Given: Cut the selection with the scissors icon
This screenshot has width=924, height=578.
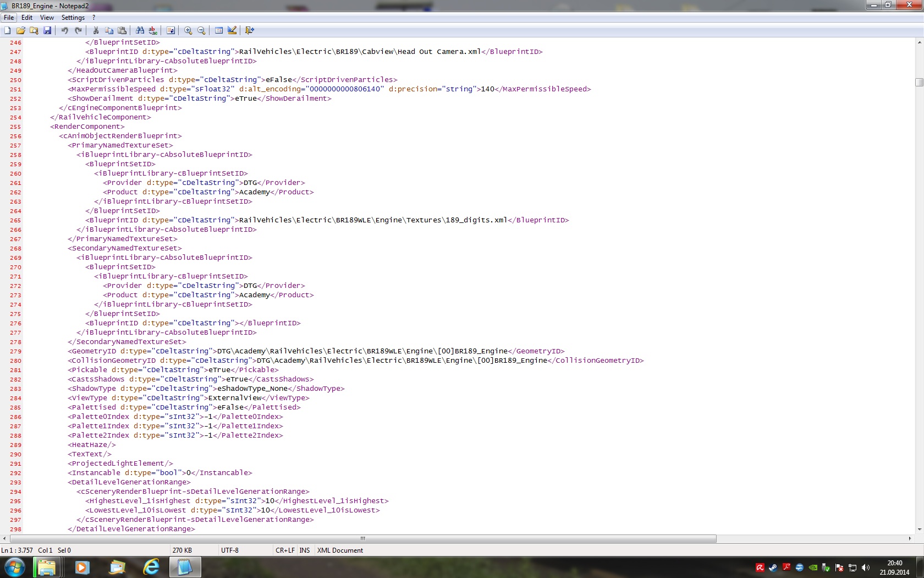Looking at the screenshot, I should 96,30.
